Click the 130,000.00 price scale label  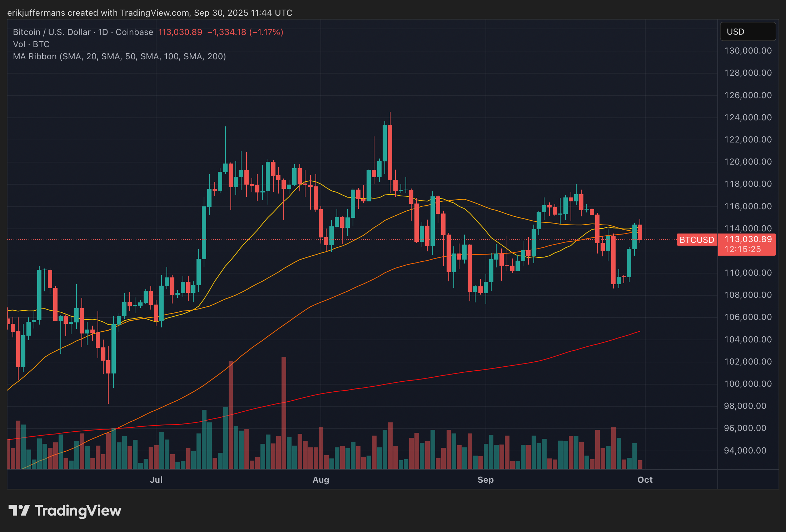(747, 51)
